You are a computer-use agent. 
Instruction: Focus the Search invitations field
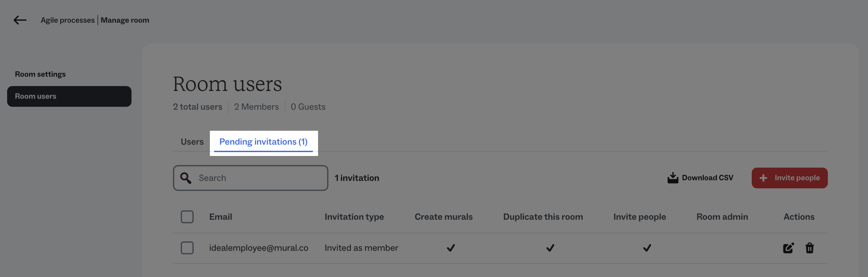coord(250,178)
